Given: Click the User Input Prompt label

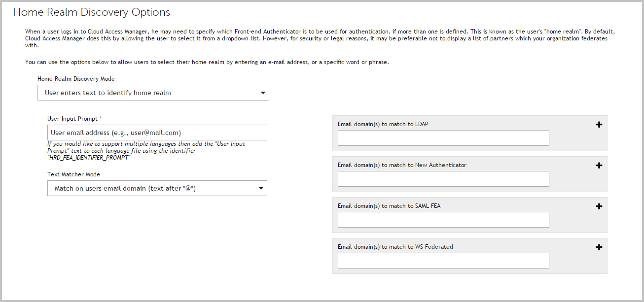Looking at the screenshot, I should tap(73, 119).
